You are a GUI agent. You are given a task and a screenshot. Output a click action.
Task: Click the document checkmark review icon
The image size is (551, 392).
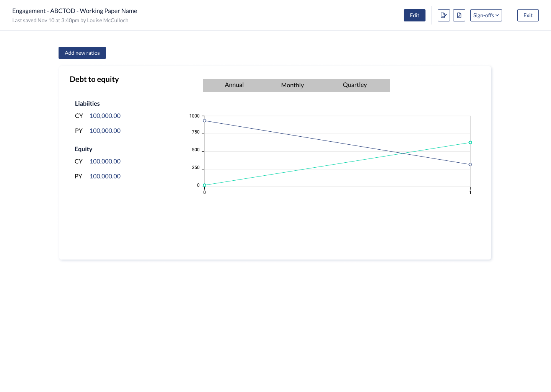coord(459,15)
